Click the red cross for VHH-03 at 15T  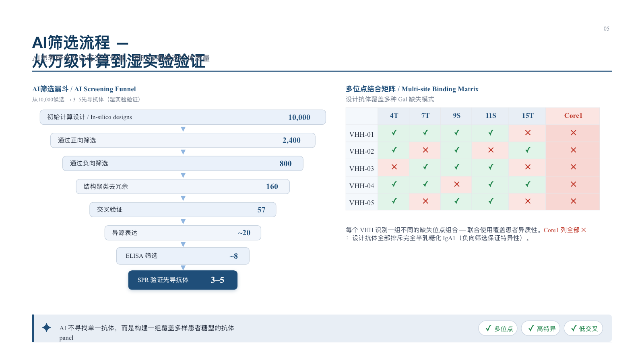(528, 167)
